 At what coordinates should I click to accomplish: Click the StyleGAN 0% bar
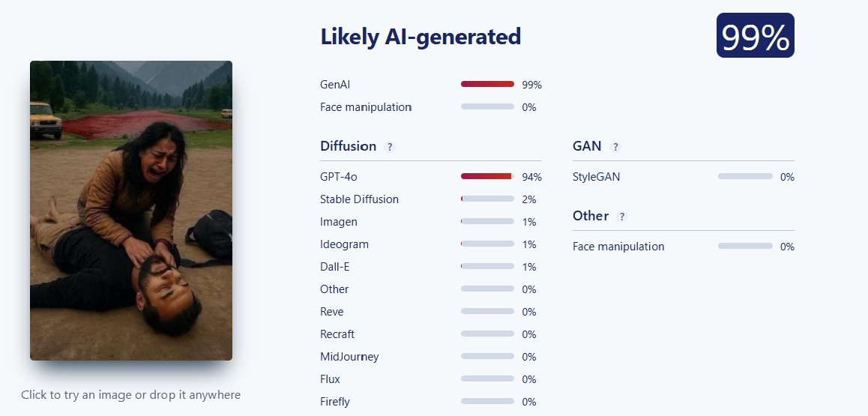745,176
